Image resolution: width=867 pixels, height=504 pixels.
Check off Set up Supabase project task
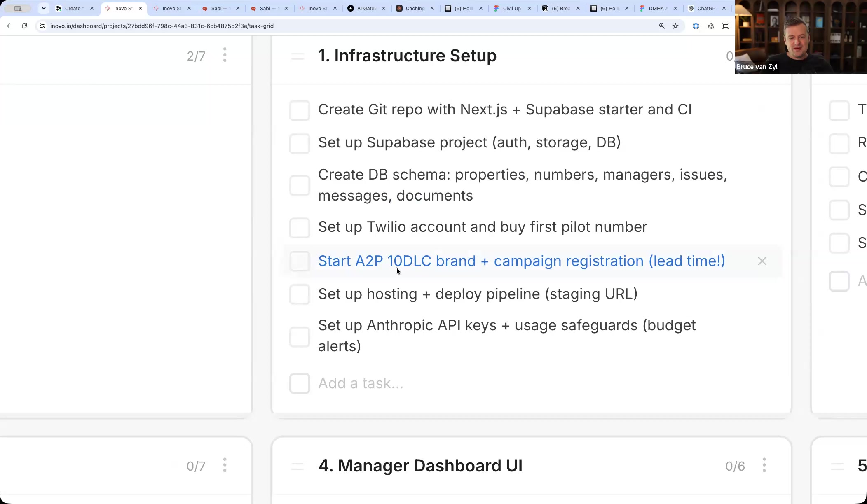[300, 143]
